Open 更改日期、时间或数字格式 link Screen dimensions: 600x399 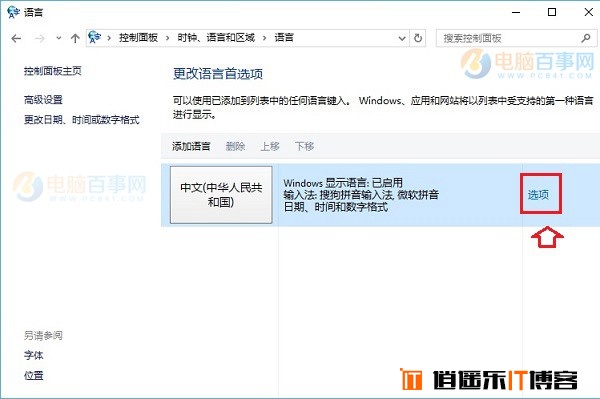[82, 120]
